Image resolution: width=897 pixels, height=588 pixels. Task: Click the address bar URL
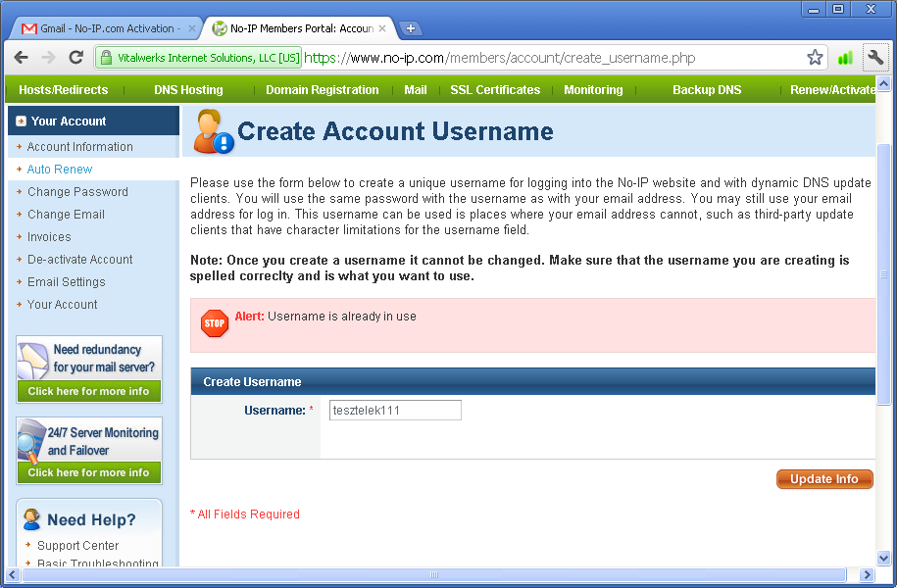point(499,58)
